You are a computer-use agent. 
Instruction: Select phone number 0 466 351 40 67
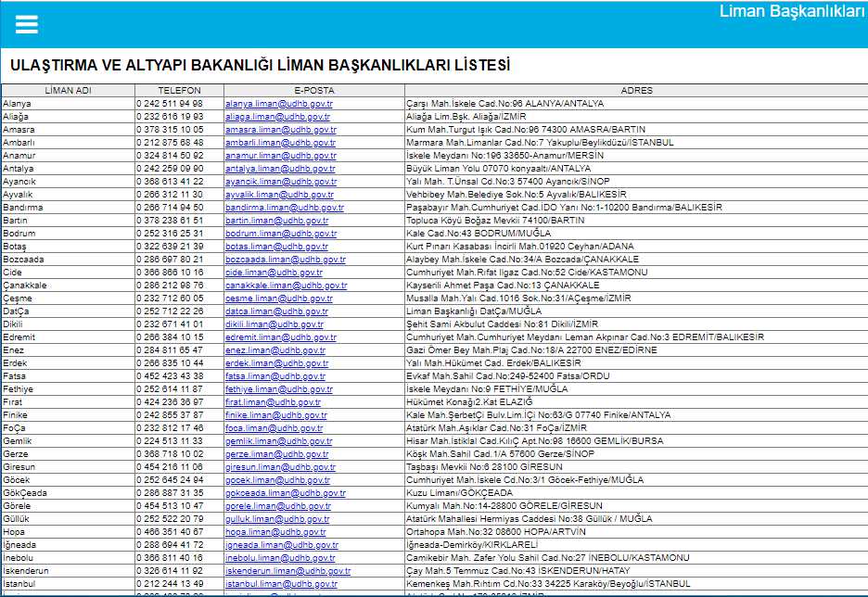coord(170,532)
